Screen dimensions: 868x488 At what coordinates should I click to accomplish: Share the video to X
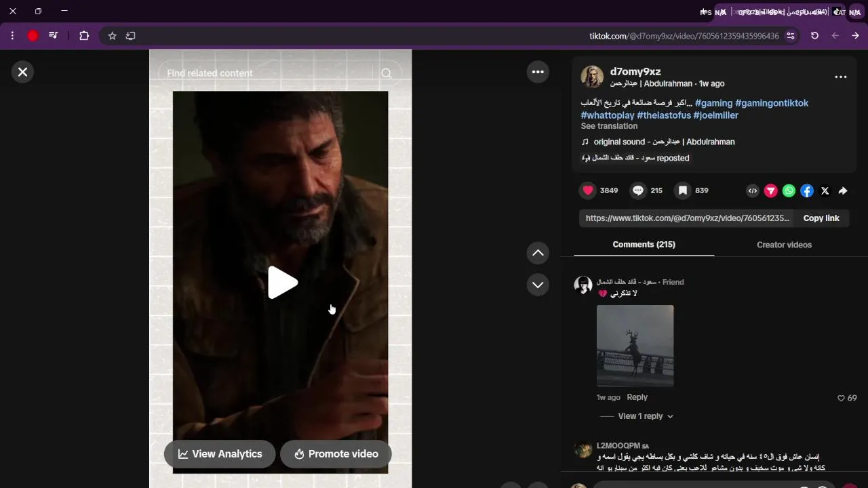[825, 191]
